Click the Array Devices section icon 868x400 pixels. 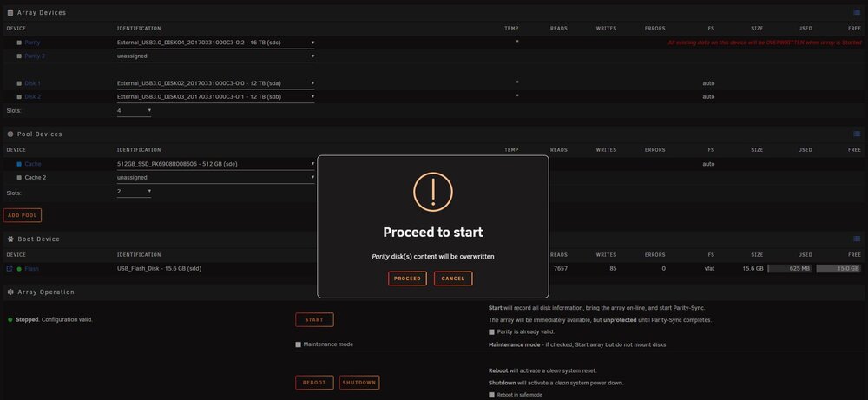point(10,13)
